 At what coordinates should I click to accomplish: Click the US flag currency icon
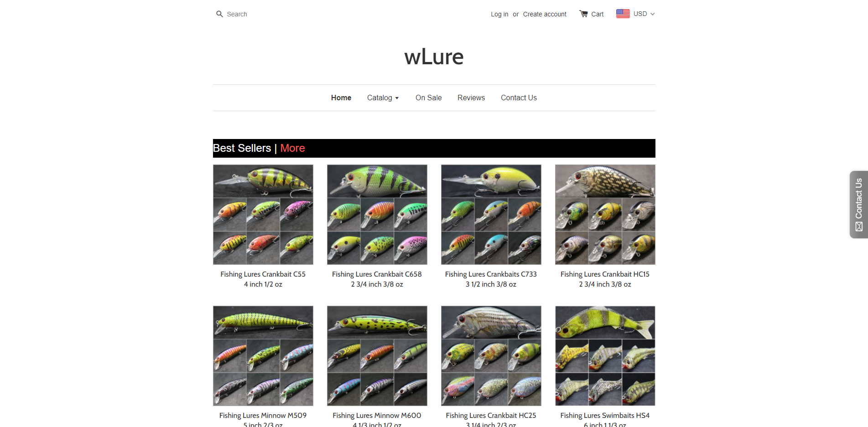623,14
